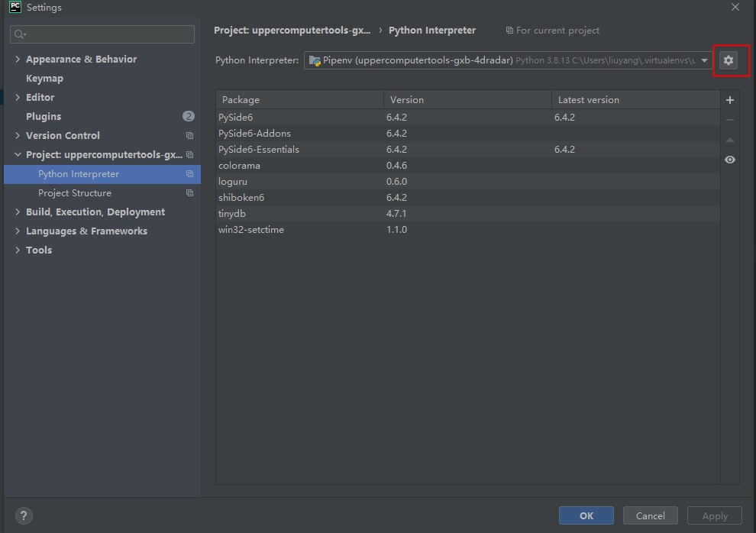Click inside the settings search field

click(102, 34)
